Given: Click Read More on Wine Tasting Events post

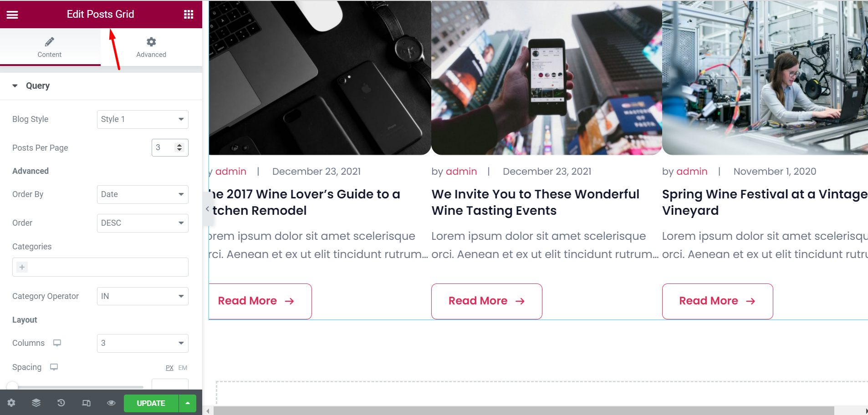Looking at the screenshot, I should 487,301.
